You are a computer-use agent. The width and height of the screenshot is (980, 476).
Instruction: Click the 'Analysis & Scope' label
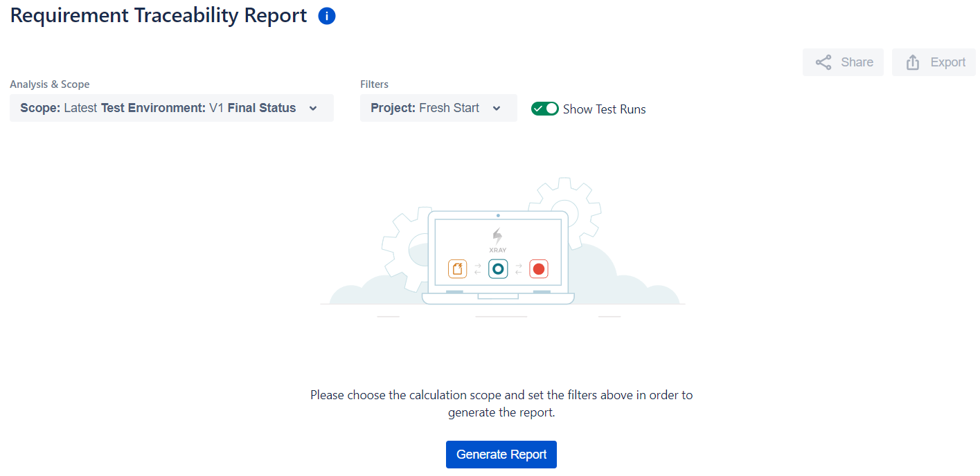pyautogui.click(x=50, y=84)
